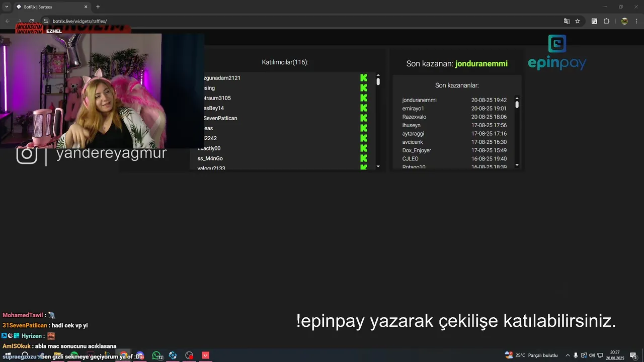Open the volume control in system tray
The image size is (644, 362).
(x=592, y=355)
